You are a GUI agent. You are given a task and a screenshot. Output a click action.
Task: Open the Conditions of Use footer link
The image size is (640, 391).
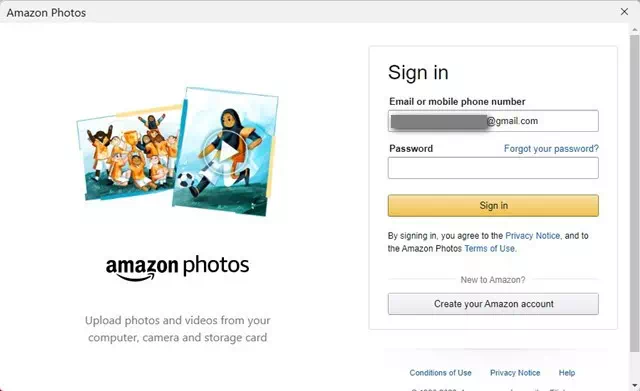point(440,373)
